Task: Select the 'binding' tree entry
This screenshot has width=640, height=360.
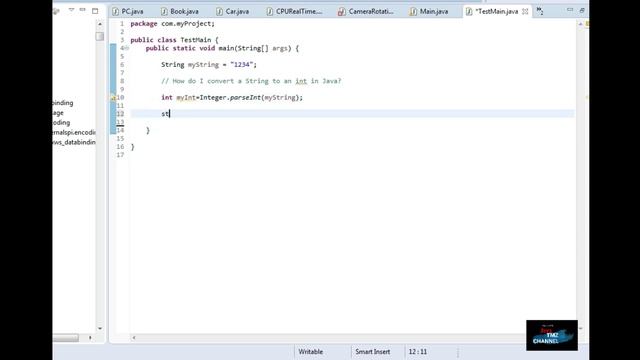Action: pyautogui.click(x=63, y=103)
